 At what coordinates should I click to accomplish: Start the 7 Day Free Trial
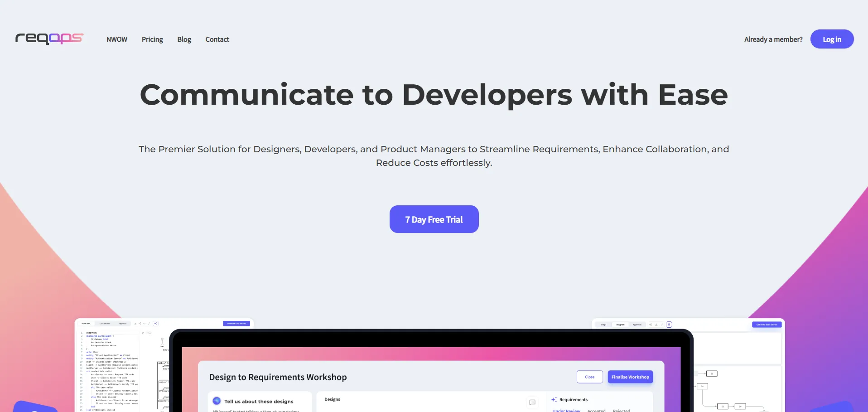coord(434,219)
